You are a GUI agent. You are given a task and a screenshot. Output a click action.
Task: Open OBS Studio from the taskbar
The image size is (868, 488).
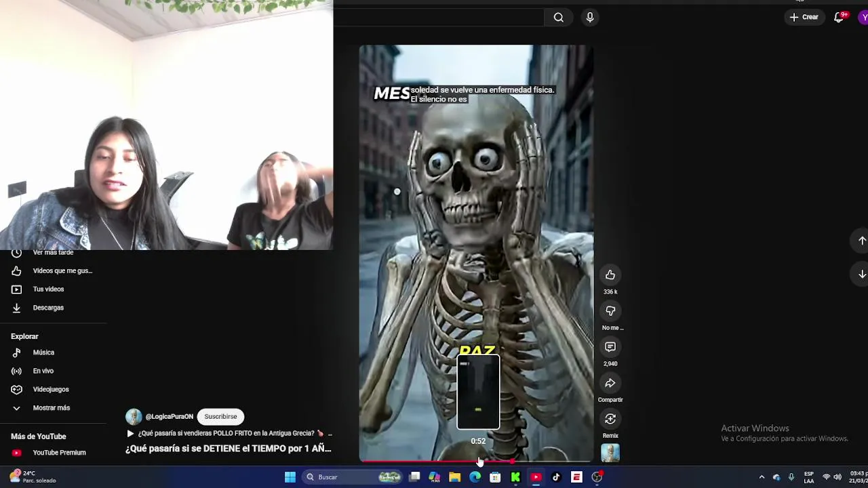point(597,477)
